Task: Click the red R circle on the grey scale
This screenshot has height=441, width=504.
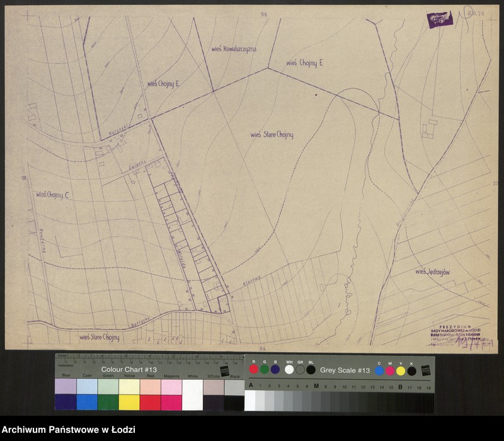Action: click(254, 370)
